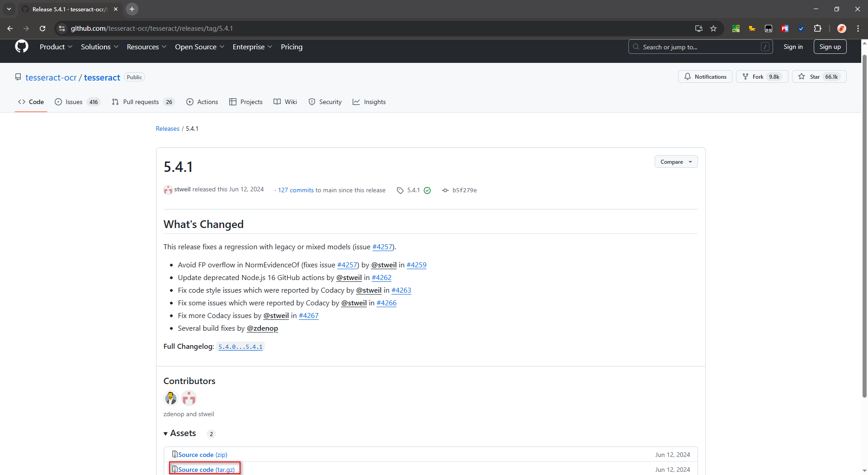This screenshot has height=475, width=868.
Task: Click the Sign up button
Action: pyautogui.click(x=830, y=47)
